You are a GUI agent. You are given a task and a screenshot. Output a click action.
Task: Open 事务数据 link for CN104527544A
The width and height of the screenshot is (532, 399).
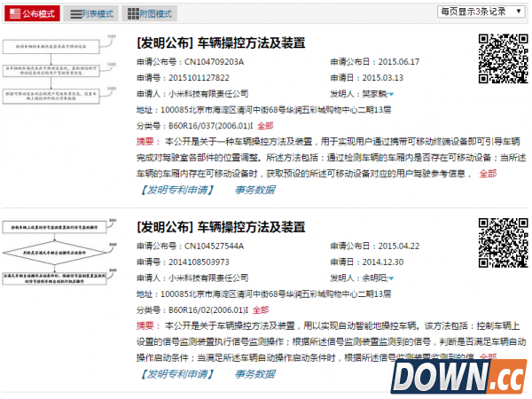coord(254,374)
